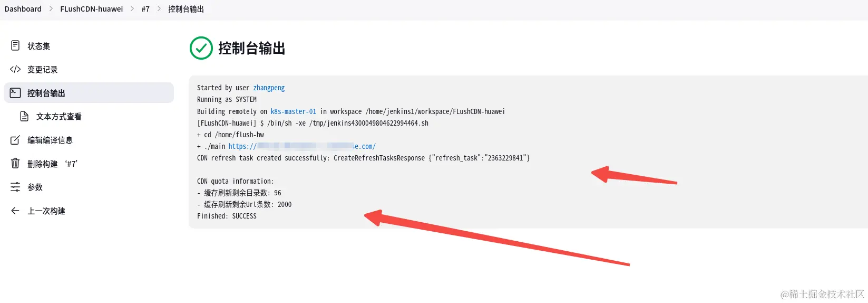
Task: Open user zhangpeng link in console
Action: click(x=269, y=88)
